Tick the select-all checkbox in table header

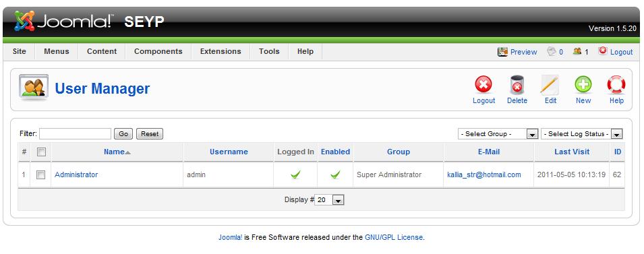tap(41, 152)
